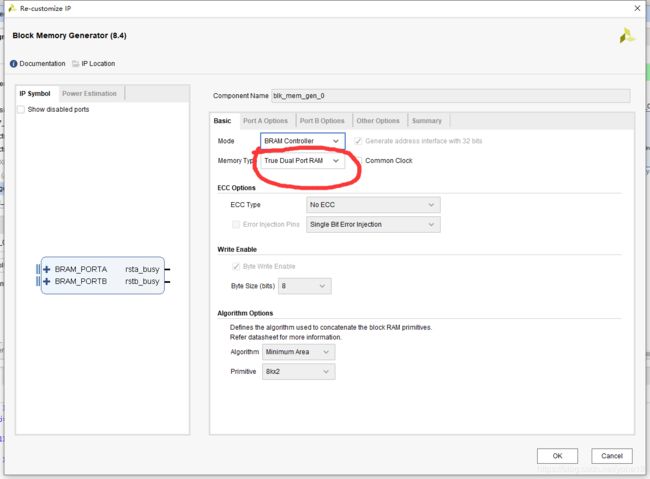Click the OK button

coord(557,456)
